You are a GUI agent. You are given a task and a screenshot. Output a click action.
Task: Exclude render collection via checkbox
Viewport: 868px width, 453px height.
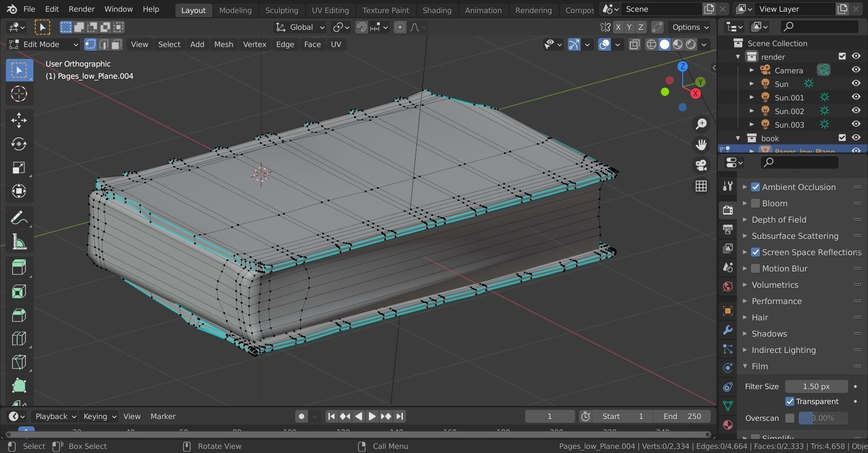(842, 56)
